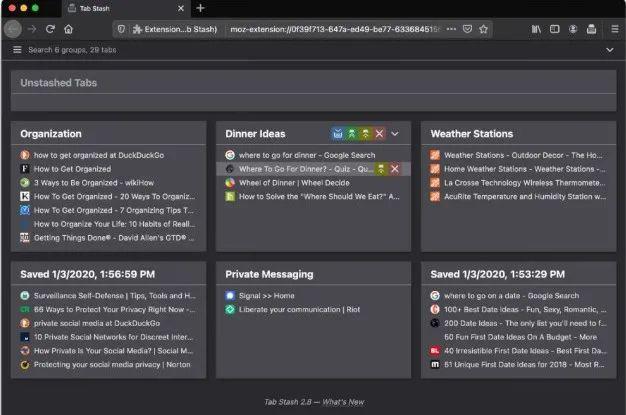
Task: Bookmark this page with the star icon
Action: (x=486, y=29)
